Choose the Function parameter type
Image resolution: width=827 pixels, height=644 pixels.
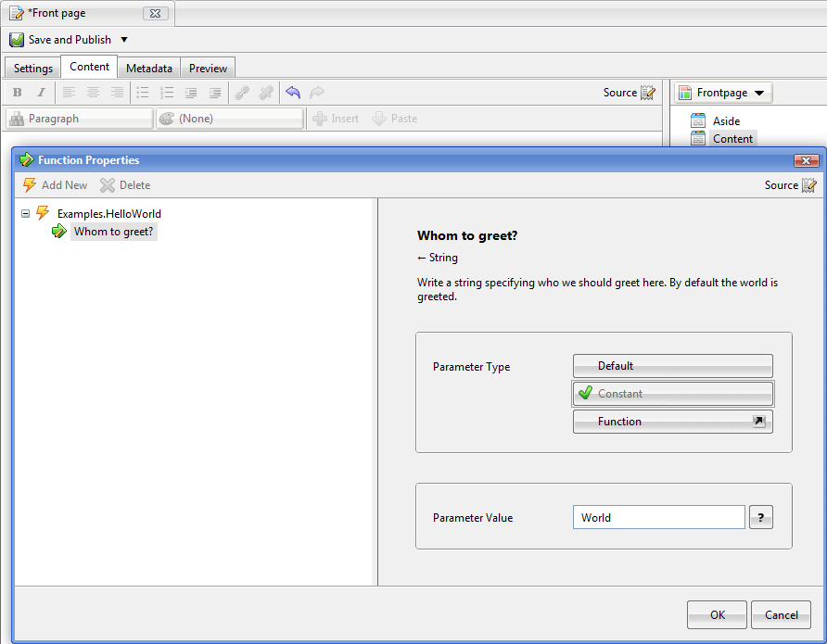672,422
